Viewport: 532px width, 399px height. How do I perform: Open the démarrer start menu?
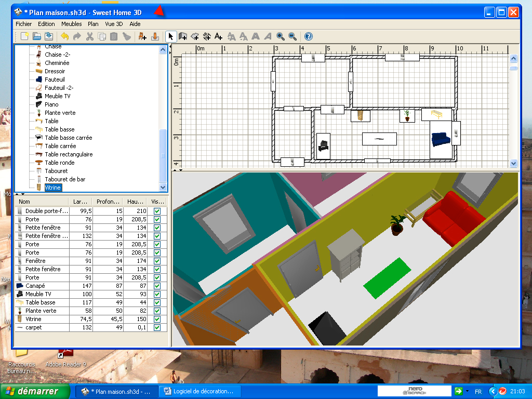35,391
